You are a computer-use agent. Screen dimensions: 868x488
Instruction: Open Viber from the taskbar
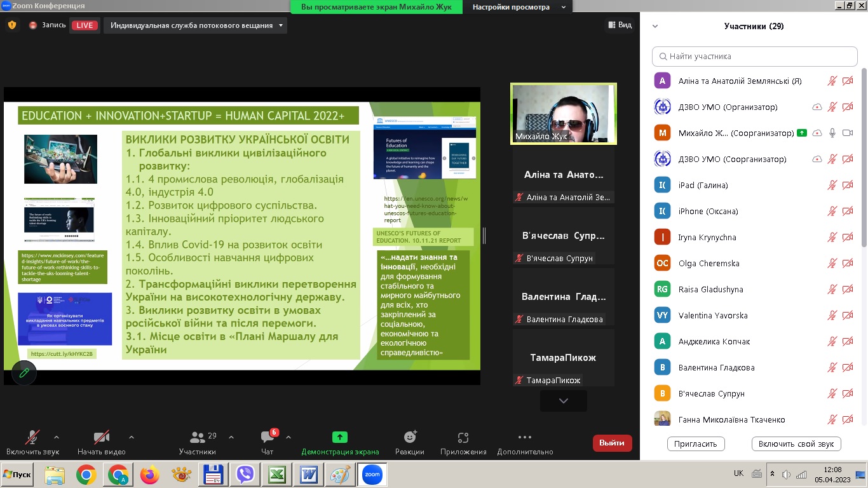tap(245, 474)
